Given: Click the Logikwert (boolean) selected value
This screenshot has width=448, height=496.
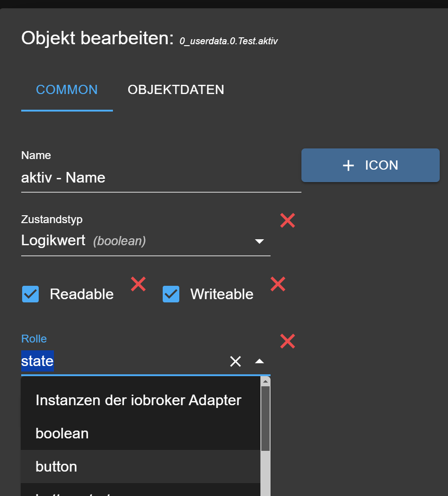Looking at the screenshot, I should click(83, 241).
